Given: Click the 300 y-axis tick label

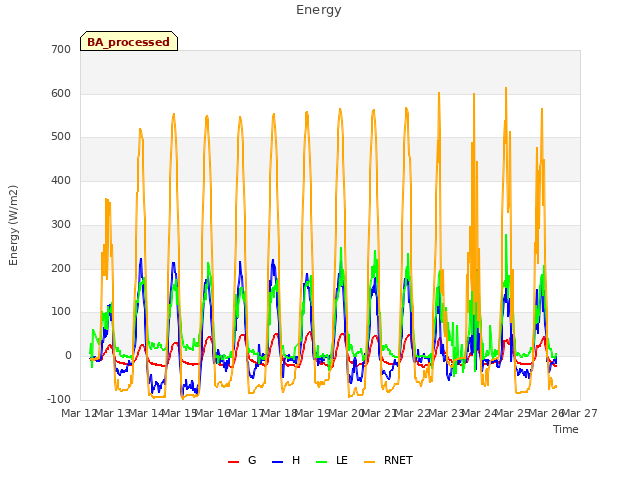Looking at the screenshot, I should (x=61, y=224).
